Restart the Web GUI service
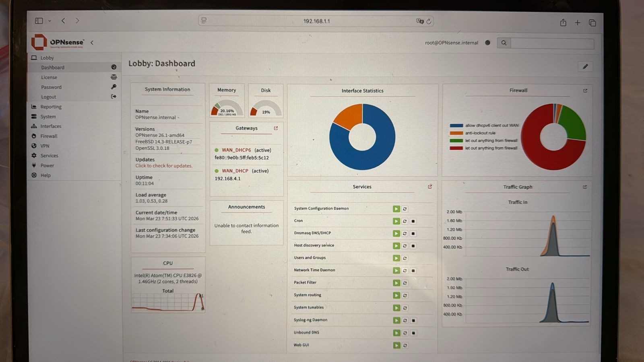This screenshot has height=362, width=644. 405,346
